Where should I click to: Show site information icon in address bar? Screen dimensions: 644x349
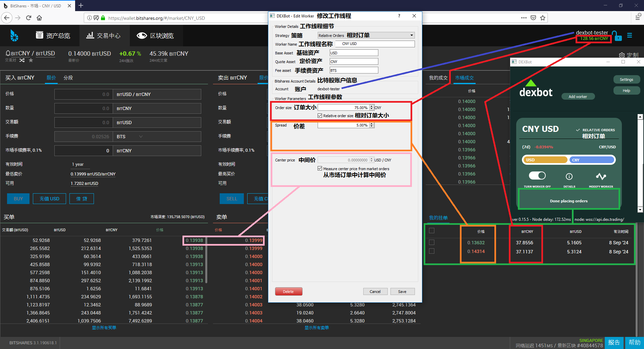90,18
